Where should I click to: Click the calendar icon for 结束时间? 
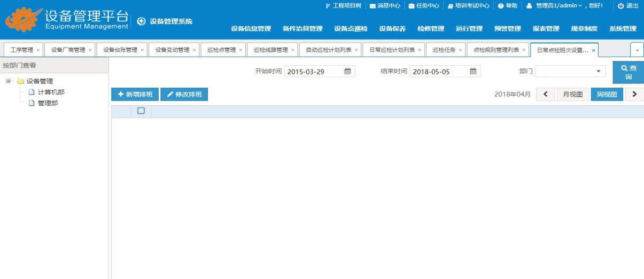point(472,72)
